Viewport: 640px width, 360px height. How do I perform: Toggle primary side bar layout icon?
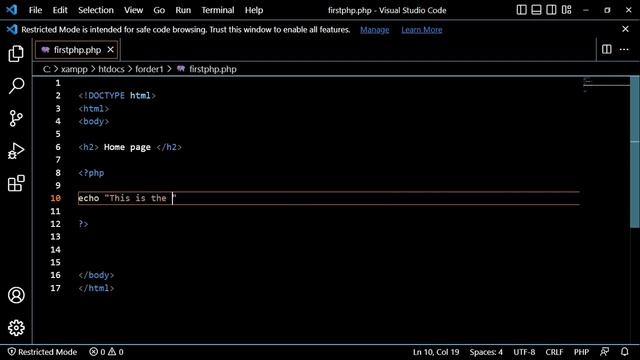click(521, 10)
